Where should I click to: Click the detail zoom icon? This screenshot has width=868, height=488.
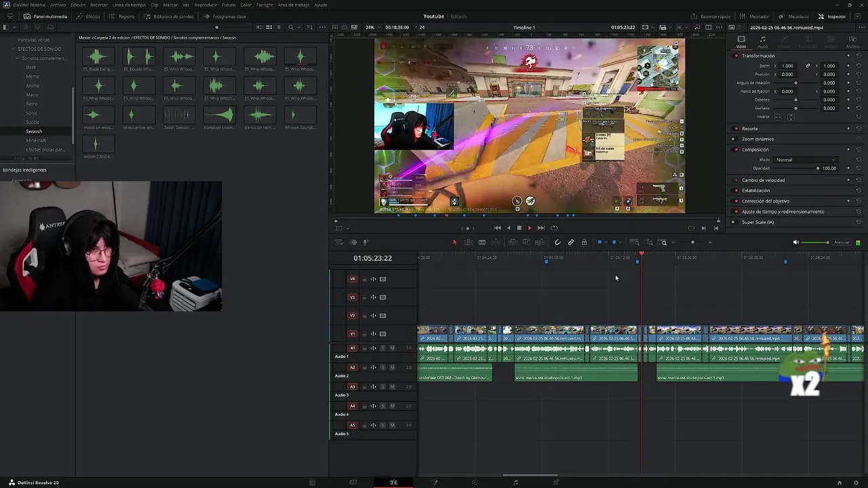point(650,243)
